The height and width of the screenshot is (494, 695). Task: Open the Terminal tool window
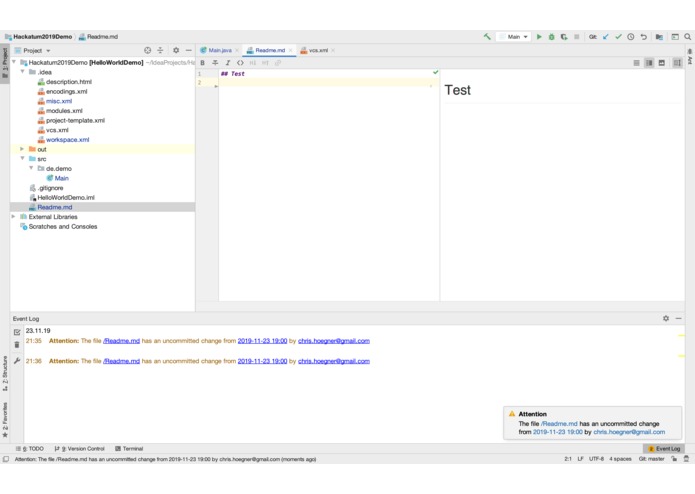coord(129,448)
